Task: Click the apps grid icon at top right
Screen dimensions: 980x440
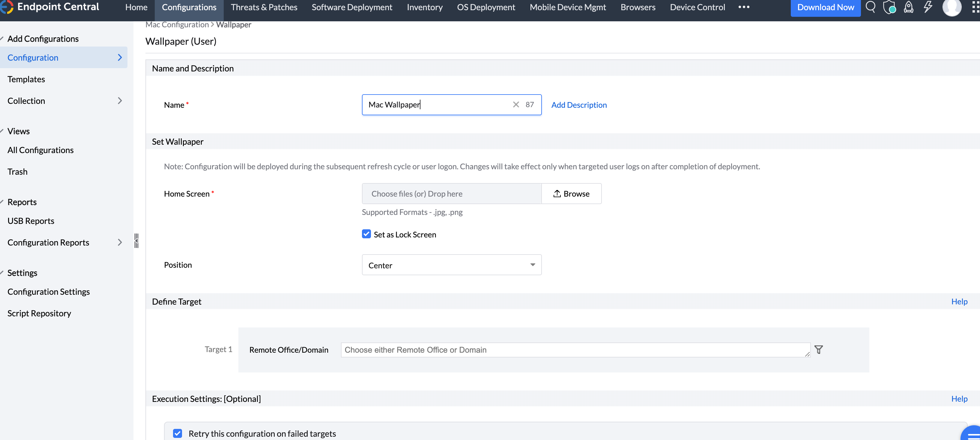Action: pyautogui.click(x=976, y=7)
